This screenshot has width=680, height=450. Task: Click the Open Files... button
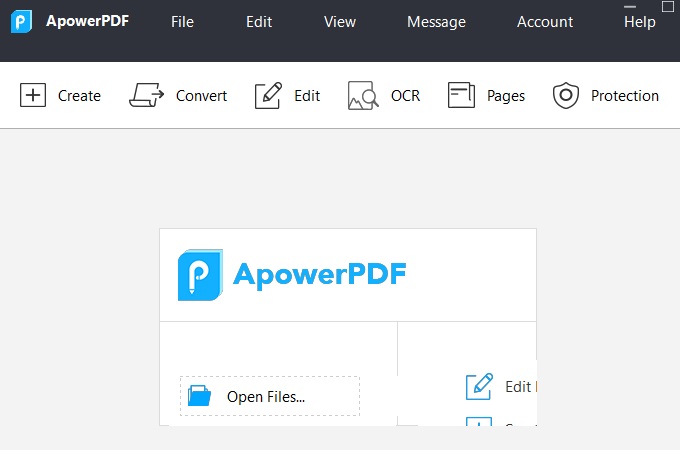pyautogui.click(x=270, y=396)
